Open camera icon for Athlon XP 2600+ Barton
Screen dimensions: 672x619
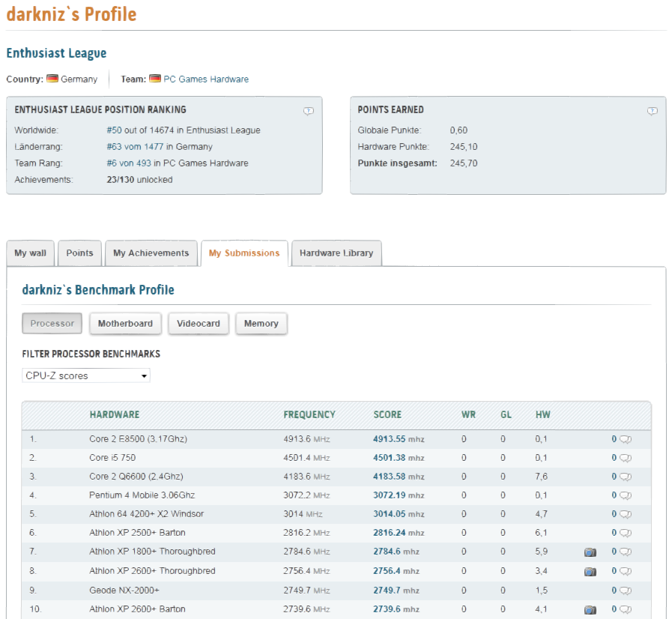coord(590,609)
